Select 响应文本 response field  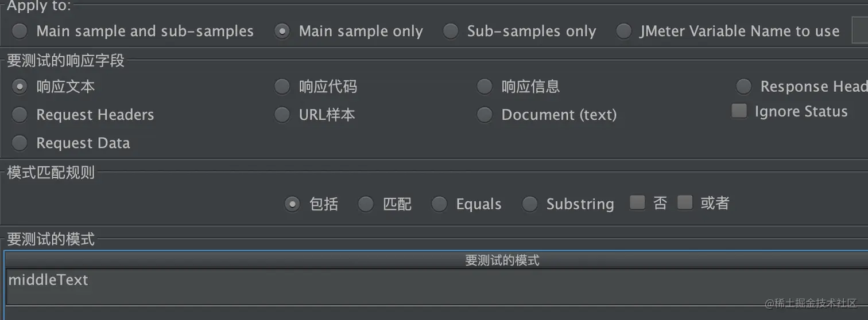[x=20, y=87]
